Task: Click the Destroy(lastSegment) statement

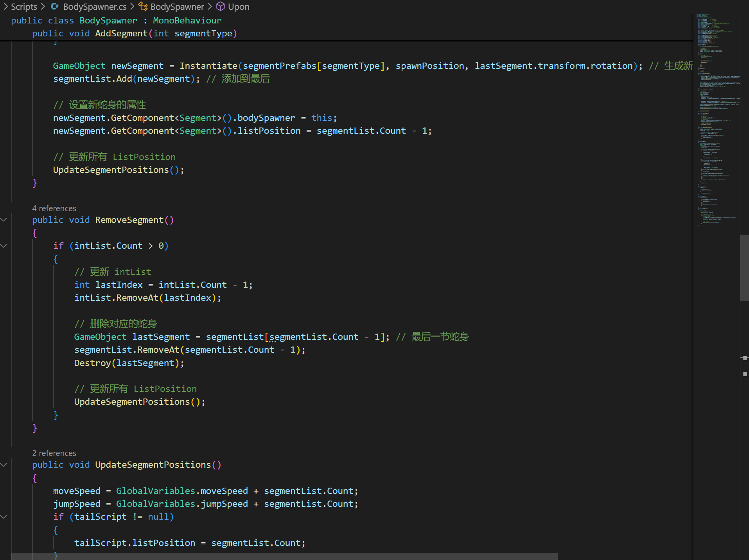Action: pos(129,363)
